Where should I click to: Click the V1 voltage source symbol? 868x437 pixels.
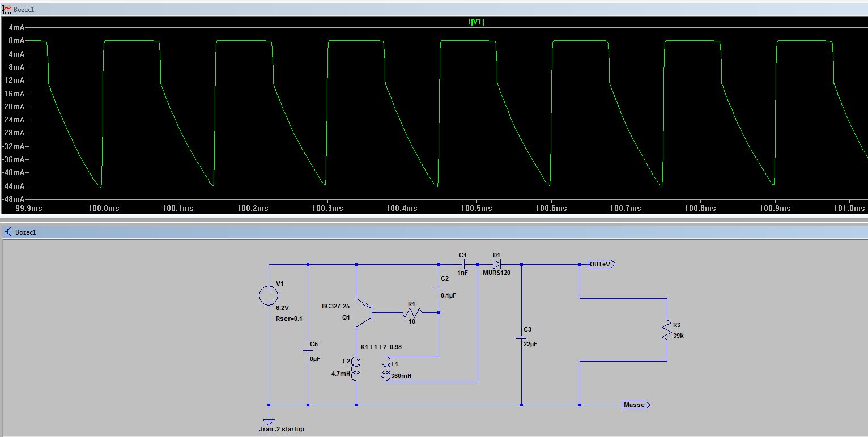click(269, 295)
